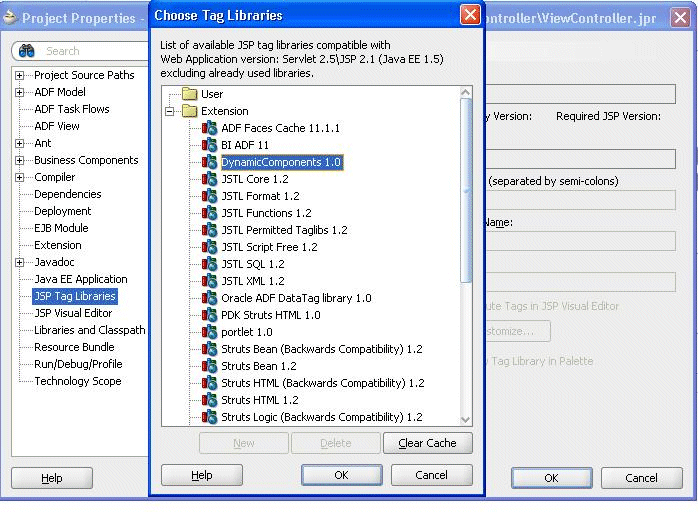698x512 pixels.
Task: Click the DynamicComponents 1.0 library icon
Action: pyautogui.click(x=209, y=162)
